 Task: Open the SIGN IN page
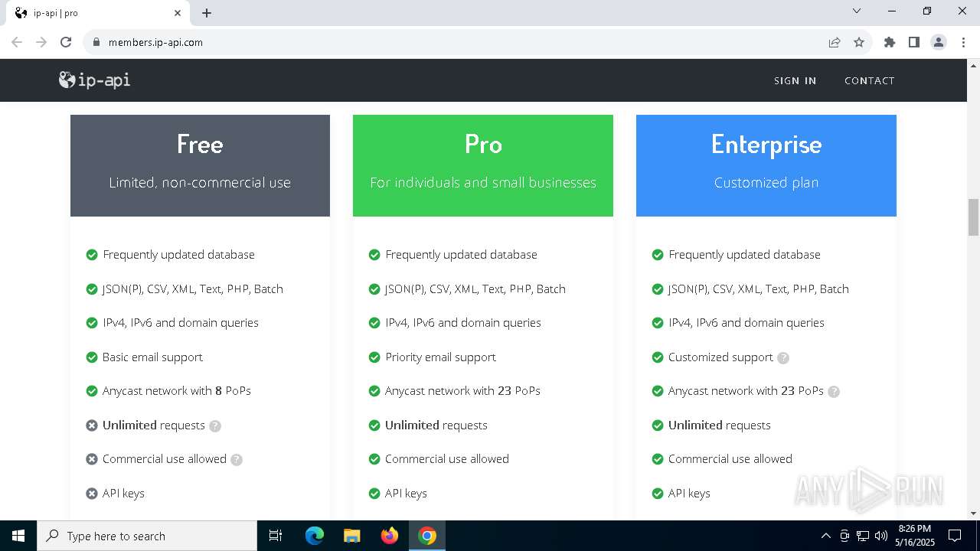[x=795, y=80]
